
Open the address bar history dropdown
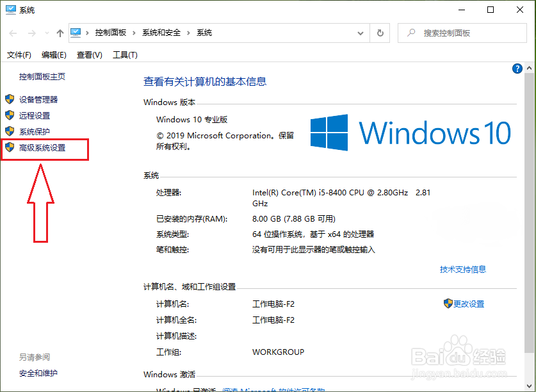(x=361, y=33)
